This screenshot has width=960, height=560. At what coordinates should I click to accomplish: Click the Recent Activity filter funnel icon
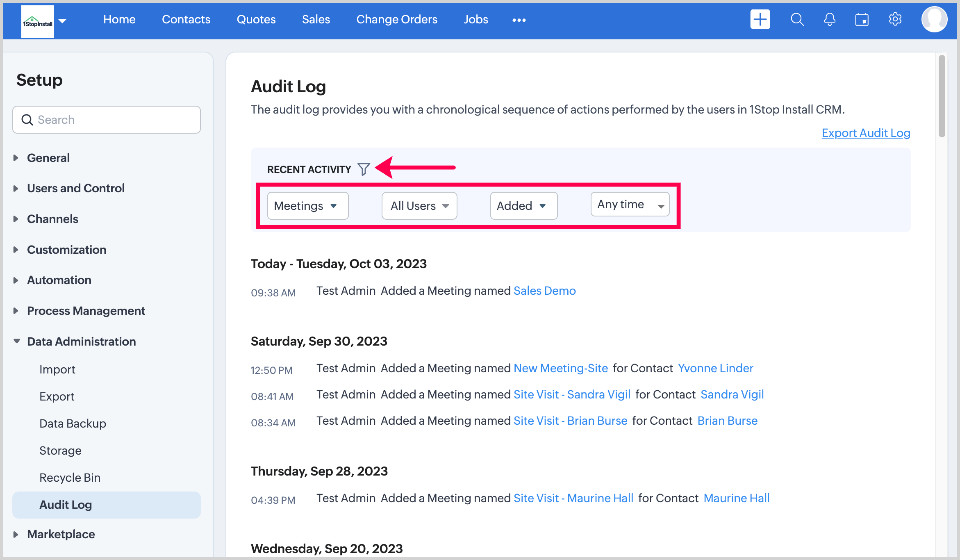click(364, 169)
